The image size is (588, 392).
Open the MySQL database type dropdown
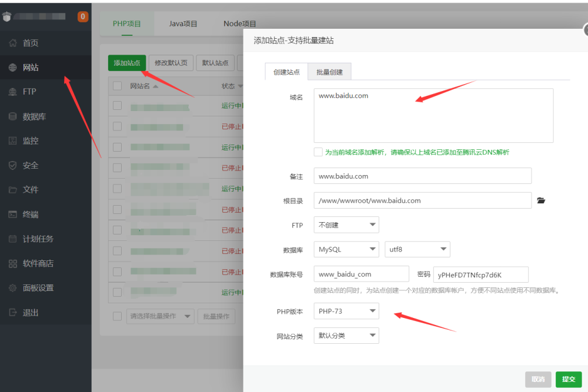346,249
